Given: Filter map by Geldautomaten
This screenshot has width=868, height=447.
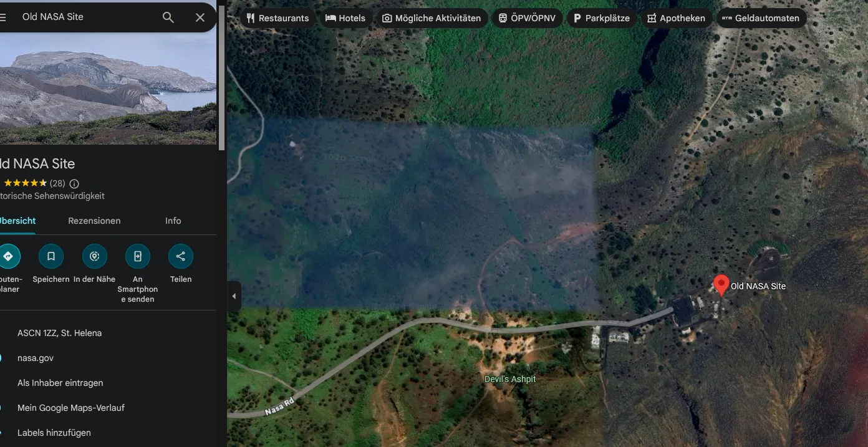Looking at the screenshot, I should [761, 18].
